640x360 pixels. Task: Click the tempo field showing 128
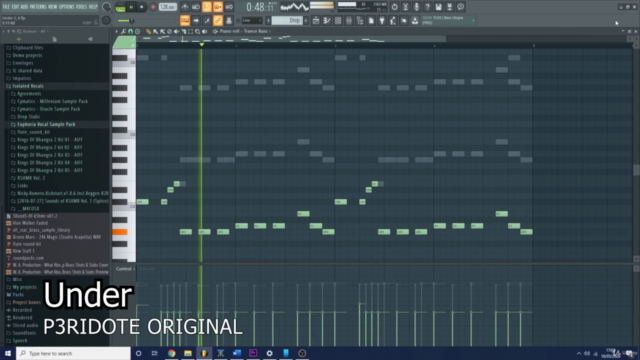coord(167,7)
